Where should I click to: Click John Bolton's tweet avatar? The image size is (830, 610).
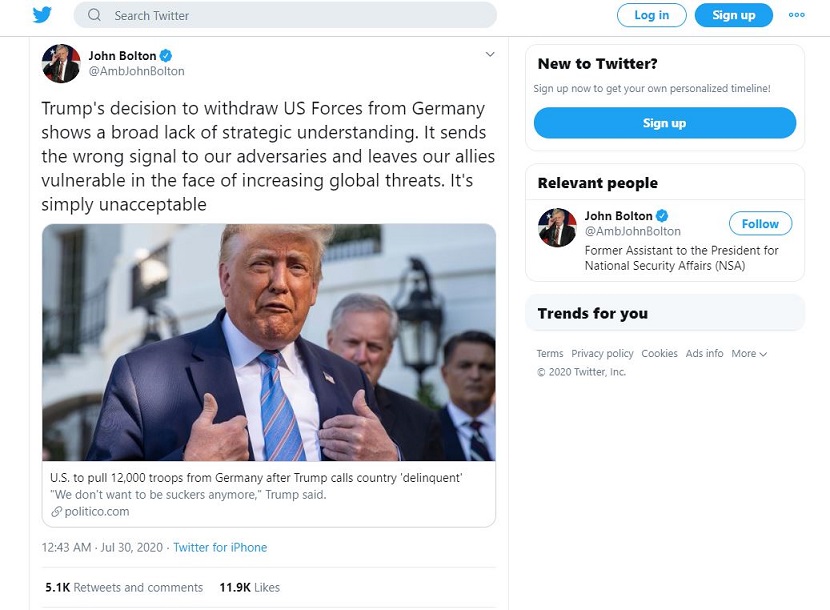coord(61,63)
